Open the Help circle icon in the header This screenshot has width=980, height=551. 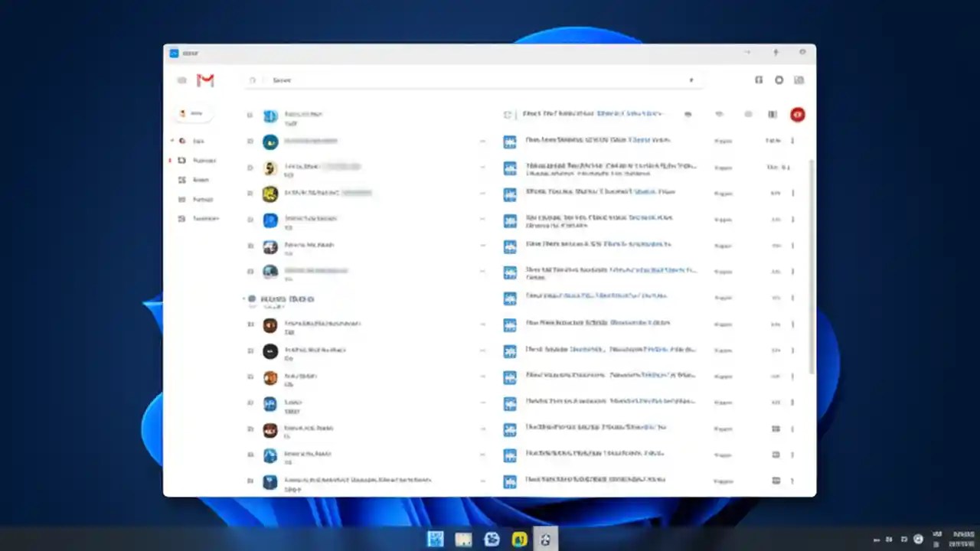tap(758, 80)
